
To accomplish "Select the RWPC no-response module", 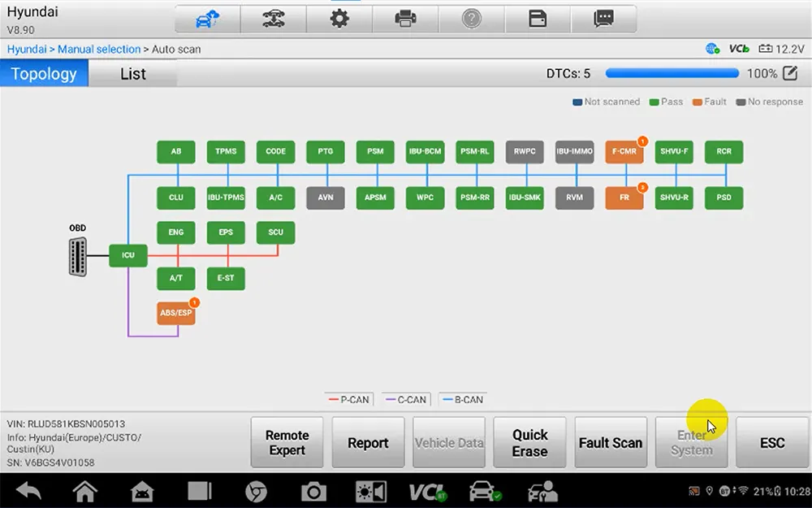I will coord(525,152).
